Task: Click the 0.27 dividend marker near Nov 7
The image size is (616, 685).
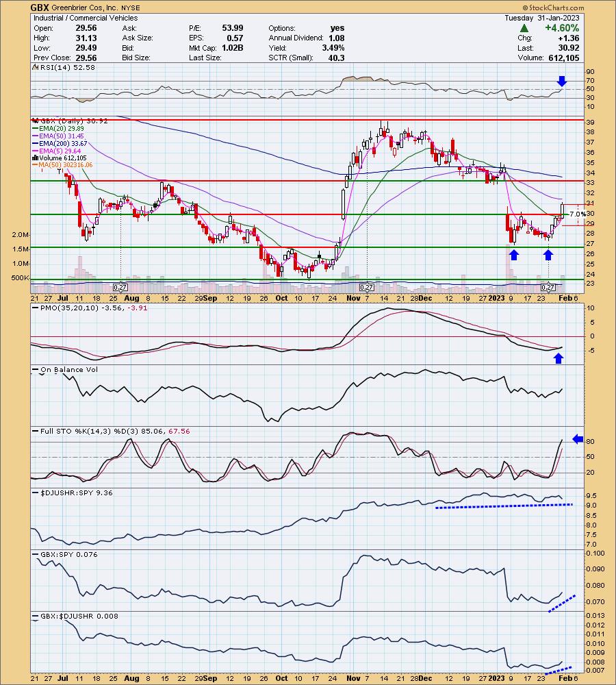Action: pos(366,287)
